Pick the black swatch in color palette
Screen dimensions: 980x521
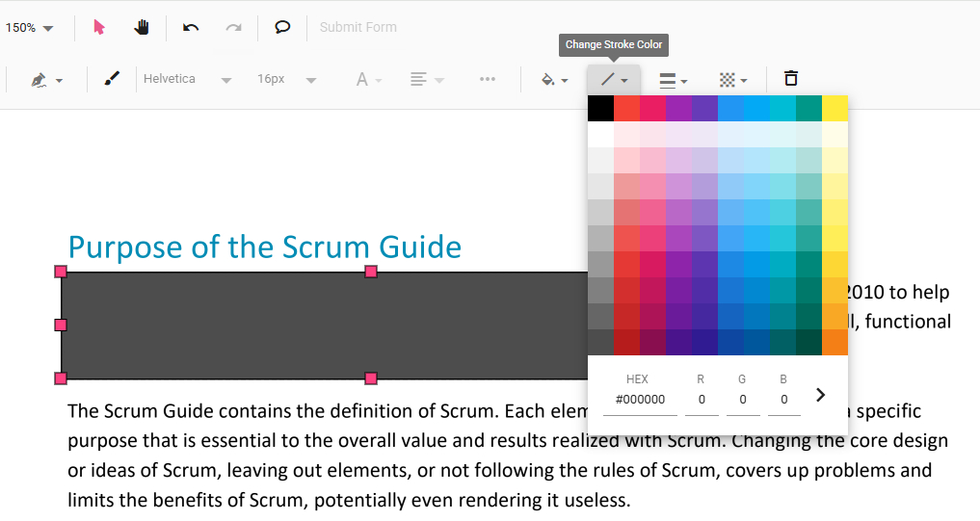point(600,108)
